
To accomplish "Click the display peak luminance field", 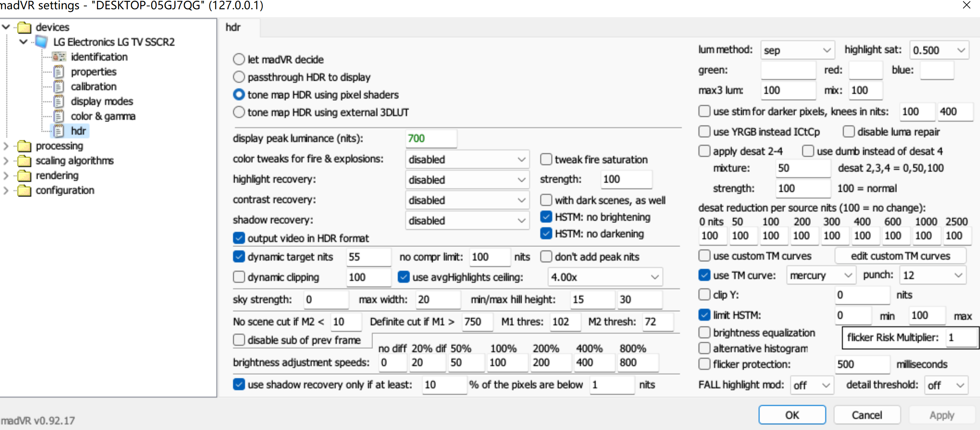I will tap(431, 139).
